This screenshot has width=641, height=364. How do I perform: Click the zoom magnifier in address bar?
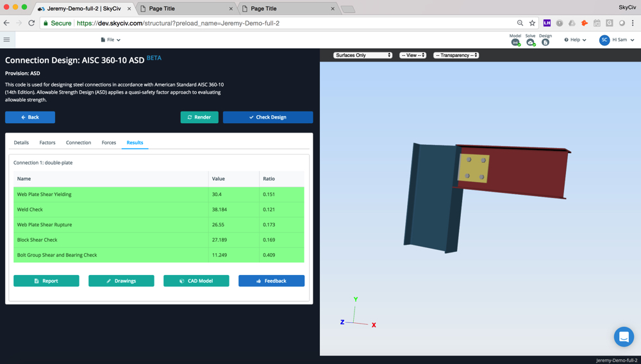point(520,23)
